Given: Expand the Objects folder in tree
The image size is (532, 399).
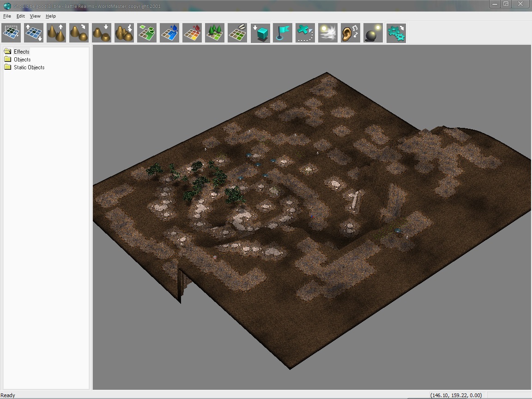Looking at the screenshot, I should click(x=22, y=60).
